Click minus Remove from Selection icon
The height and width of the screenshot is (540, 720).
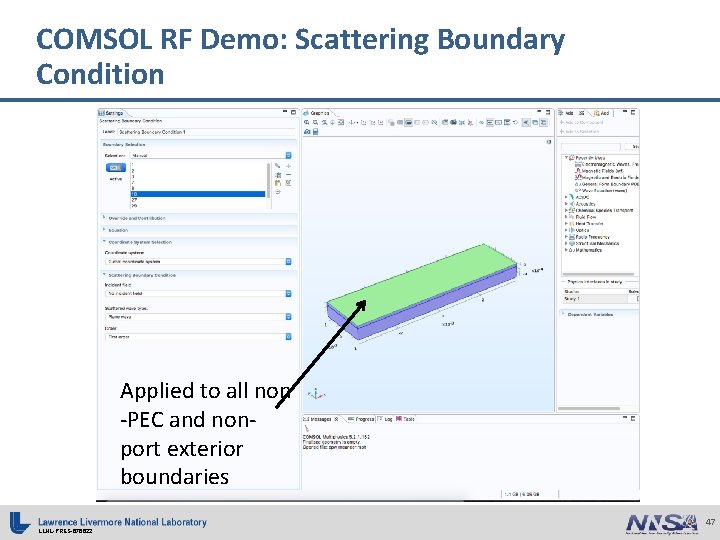(288, 174)
